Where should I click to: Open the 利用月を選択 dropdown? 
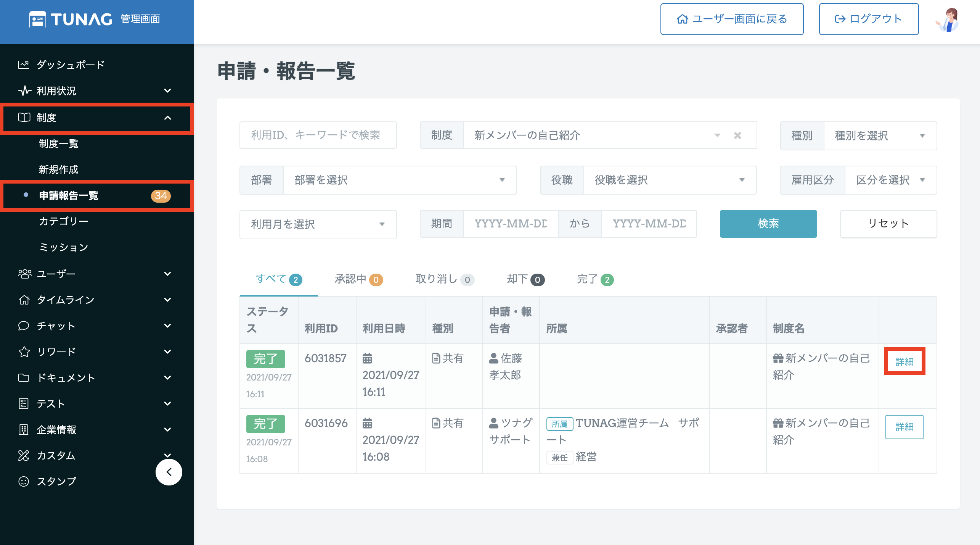click(318, 224)
